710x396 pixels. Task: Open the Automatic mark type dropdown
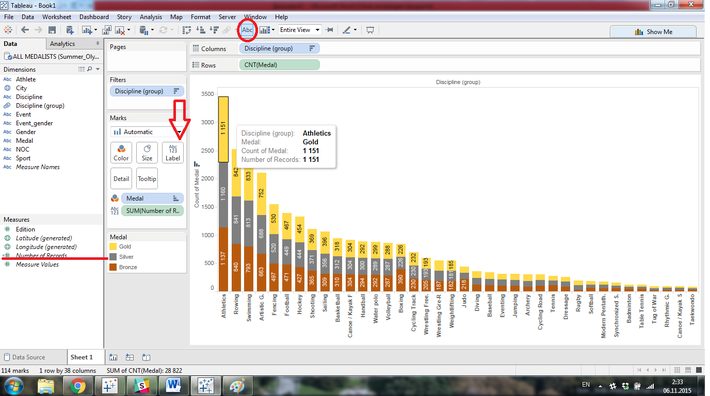[x=147, y=132]
